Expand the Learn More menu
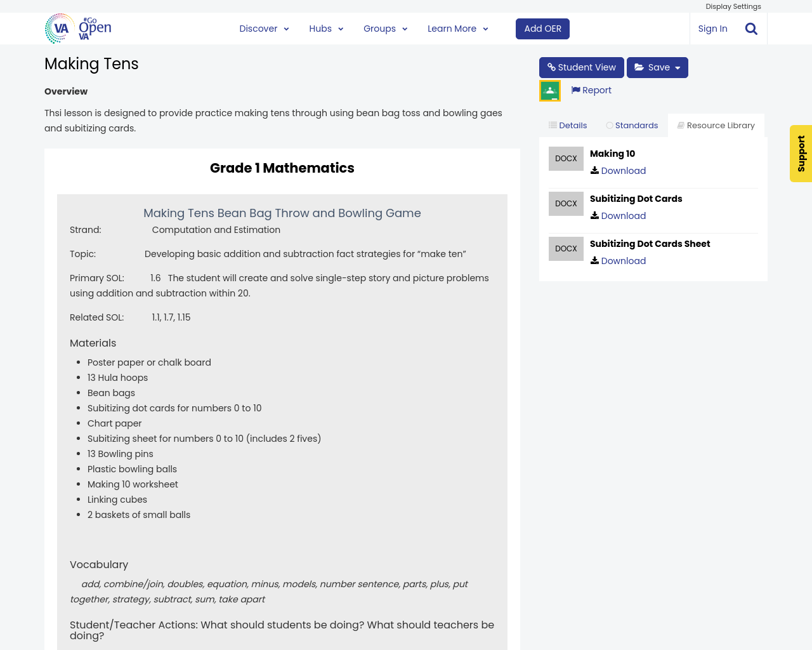The image size is (812, 650). [457, 29]
